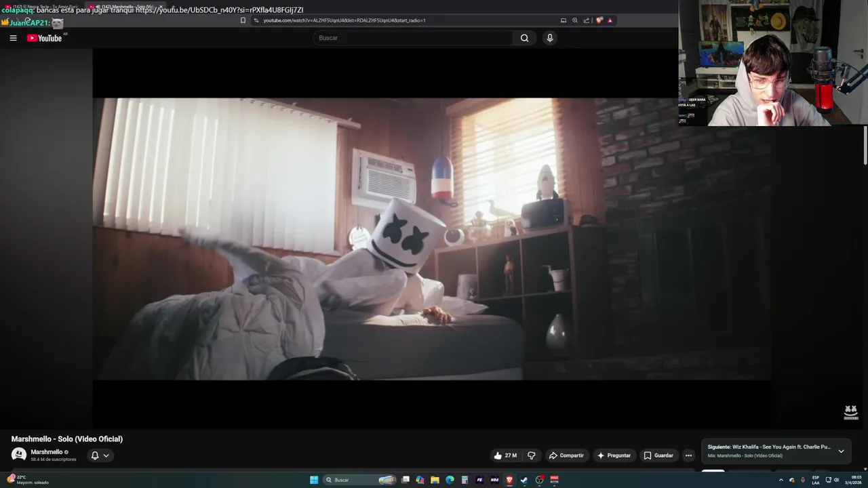Viewport: 868px width, 488px height.
Task: Open Task View on the taskbar
Action: click(406, 480)
